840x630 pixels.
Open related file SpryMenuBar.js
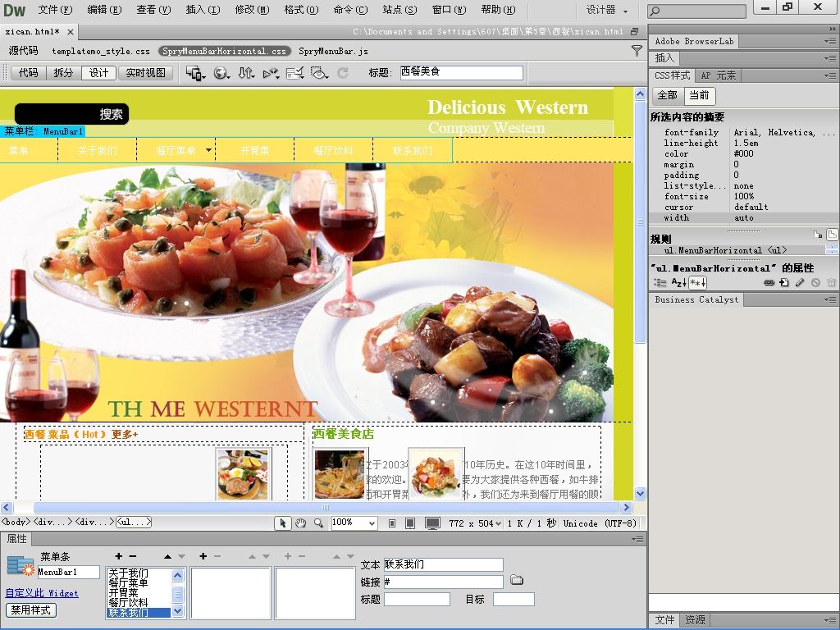click(x=333, y=52)
